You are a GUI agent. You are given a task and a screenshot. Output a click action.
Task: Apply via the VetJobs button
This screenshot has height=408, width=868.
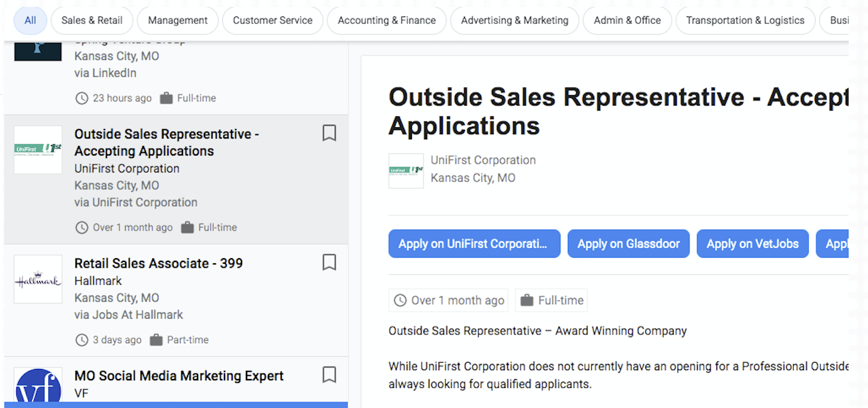coord(752,244)
